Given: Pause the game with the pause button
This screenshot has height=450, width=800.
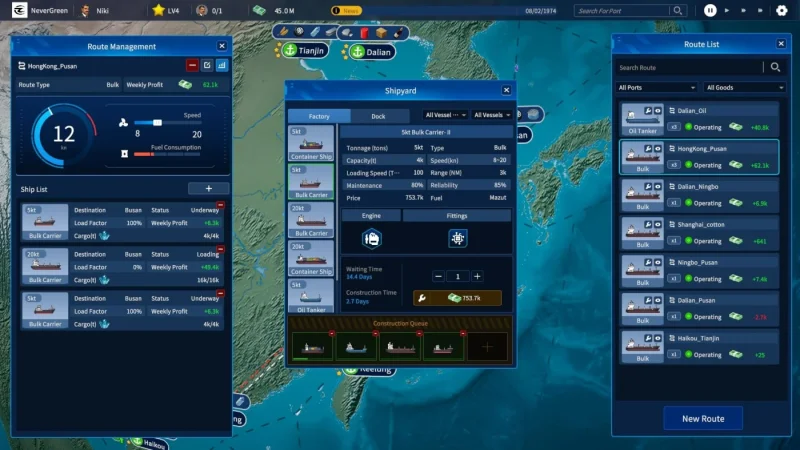Looking at the screenshot, I should click(x=710, y=10).
